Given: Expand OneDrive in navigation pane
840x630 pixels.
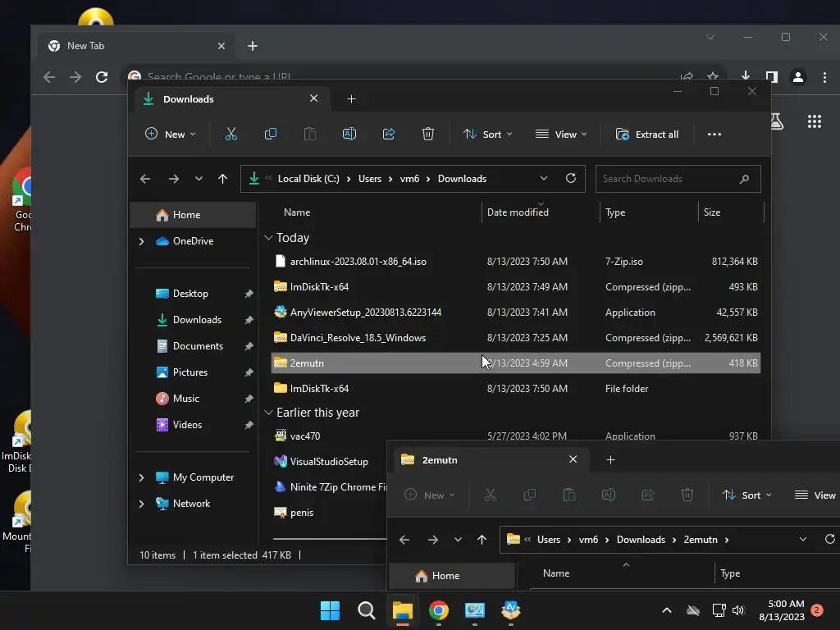Looking at the screenshot, I should click(141, 242).
